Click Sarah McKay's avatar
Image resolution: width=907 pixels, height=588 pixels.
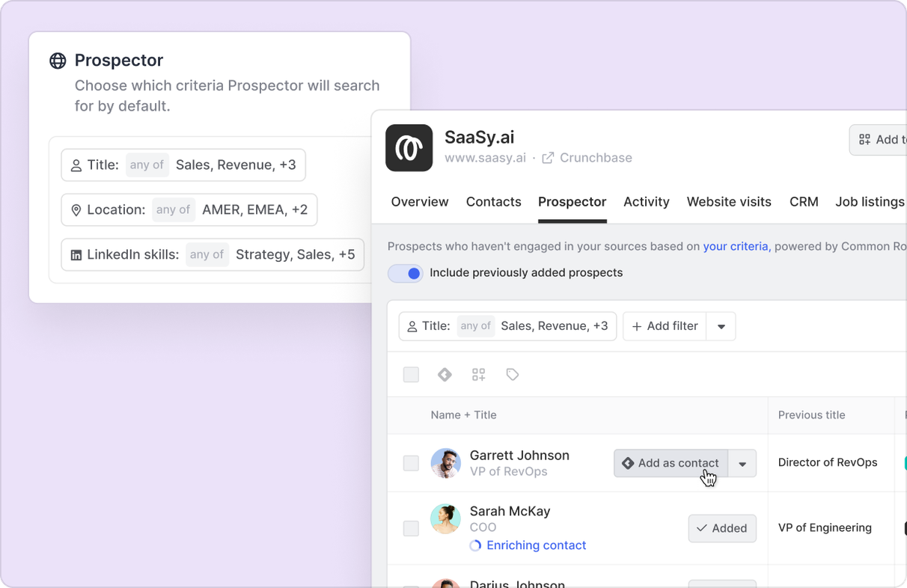[445, 518]
